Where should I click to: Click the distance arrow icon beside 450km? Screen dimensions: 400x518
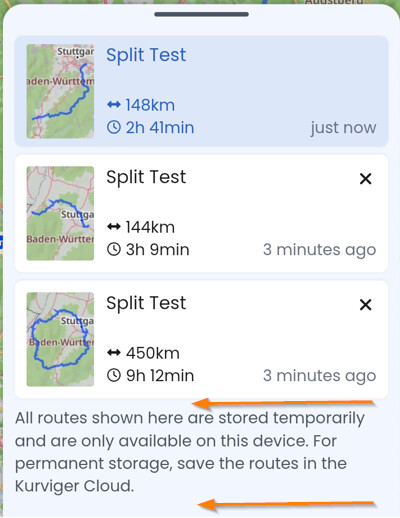[114, 353]
